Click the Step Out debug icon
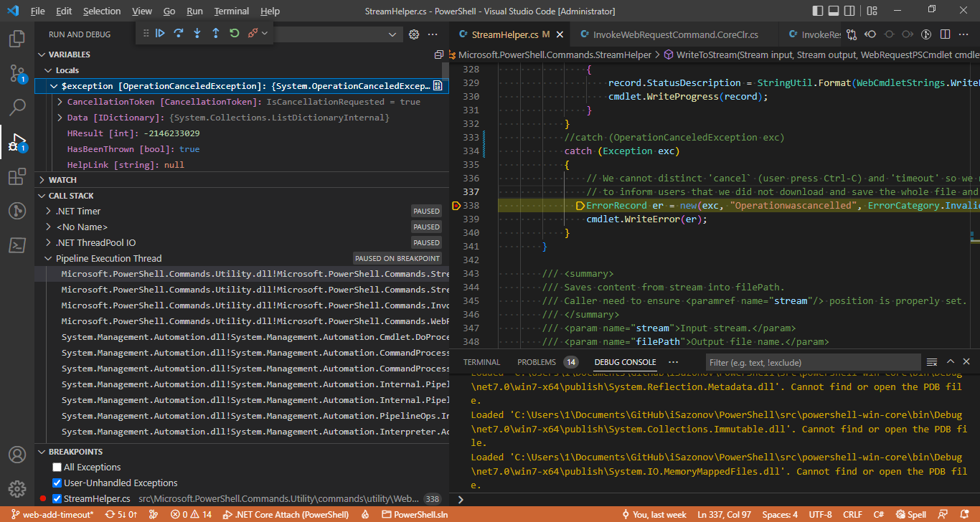This screenshot has width=980, height=522. pyautogui.click(x=216, y=33)
